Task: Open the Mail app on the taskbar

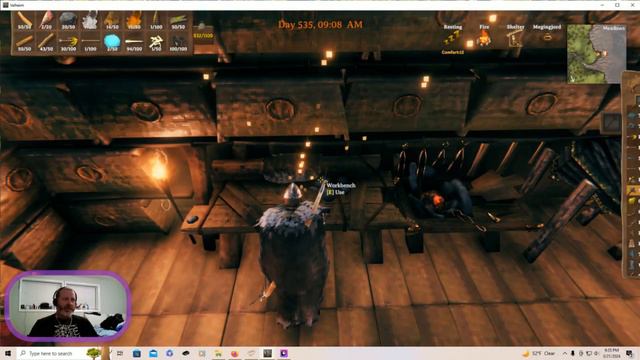Action: click(x=153, y=353)
